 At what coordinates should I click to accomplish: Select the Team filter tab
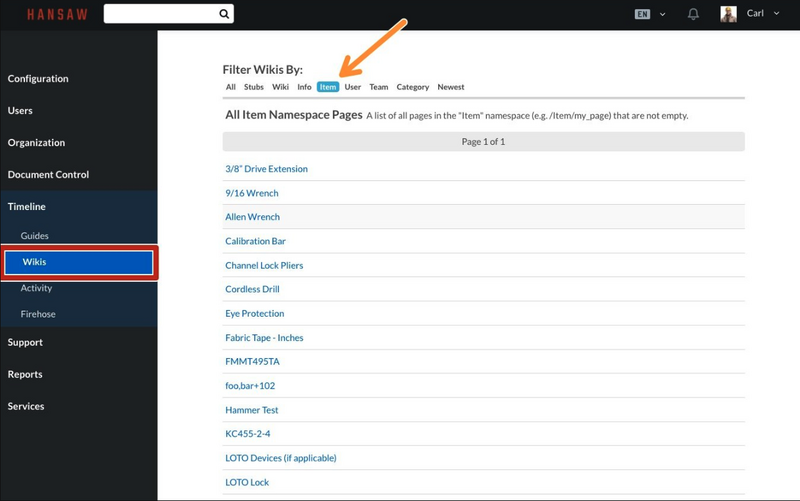click(378, 87)
